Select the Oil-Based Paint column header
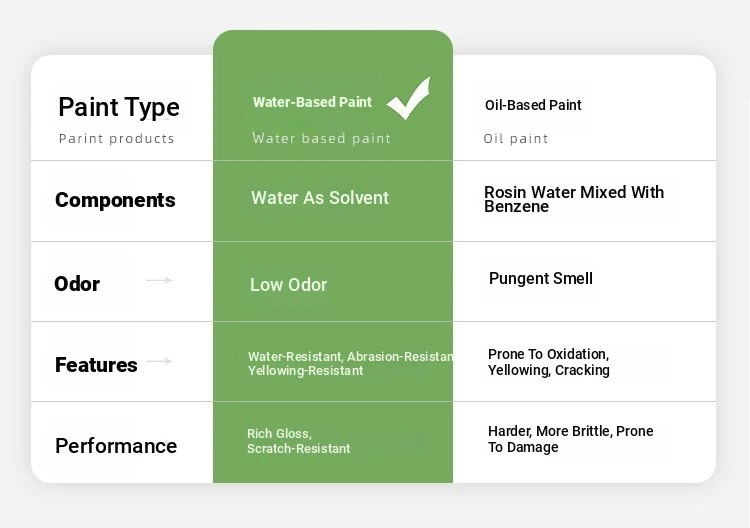The image size is (750, 528). [533, 105]
